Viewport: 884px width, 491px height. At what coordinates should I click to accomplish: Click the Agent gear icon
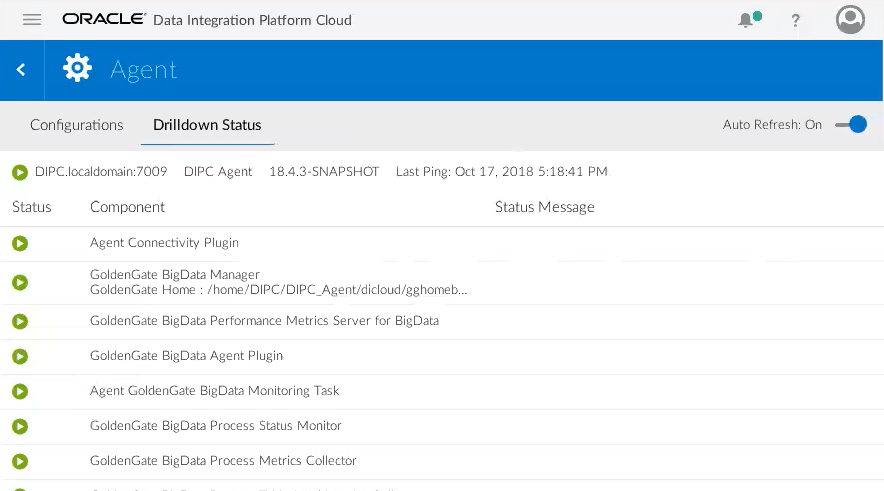point(77,68)
